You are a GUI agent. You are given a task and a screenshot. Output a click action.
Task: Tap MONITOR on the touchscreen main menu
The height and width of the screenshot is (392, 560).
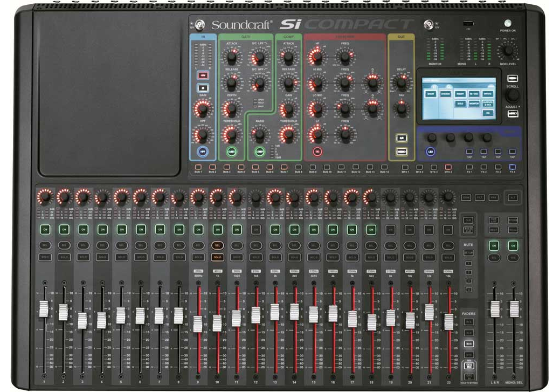(x=474, y=104)
